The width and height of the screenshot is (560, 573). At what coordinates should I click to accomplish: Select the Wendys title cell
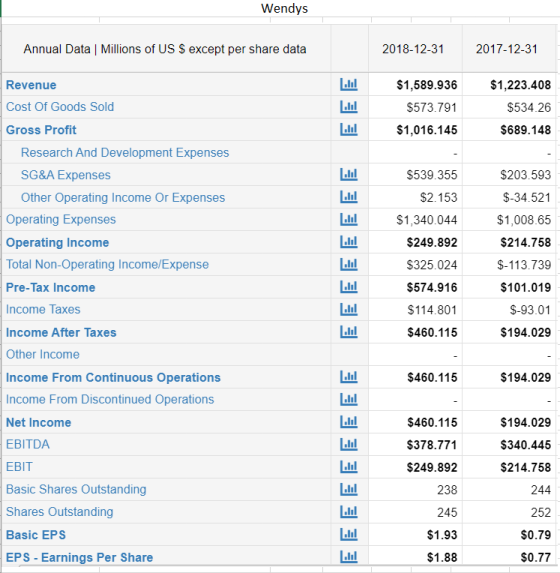(284, 8)
